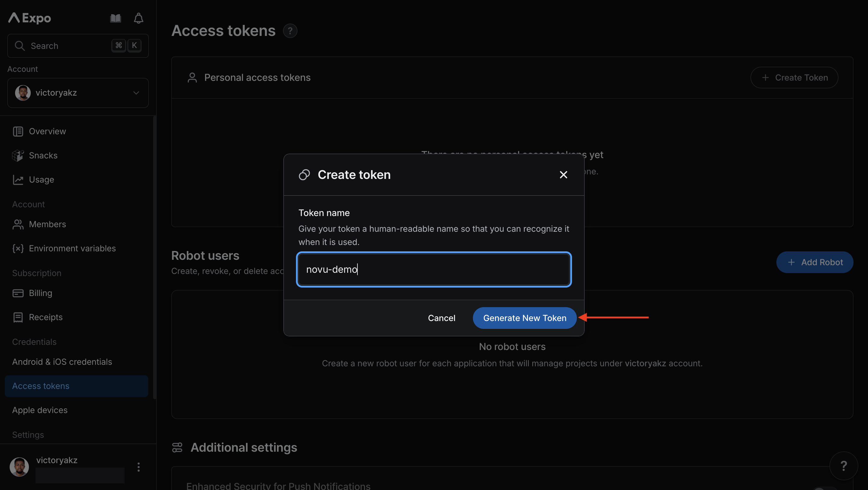Click the Access tokens help question mark
Image resolution: width=868 pixels, height=490 pixels.
point(290,31)
